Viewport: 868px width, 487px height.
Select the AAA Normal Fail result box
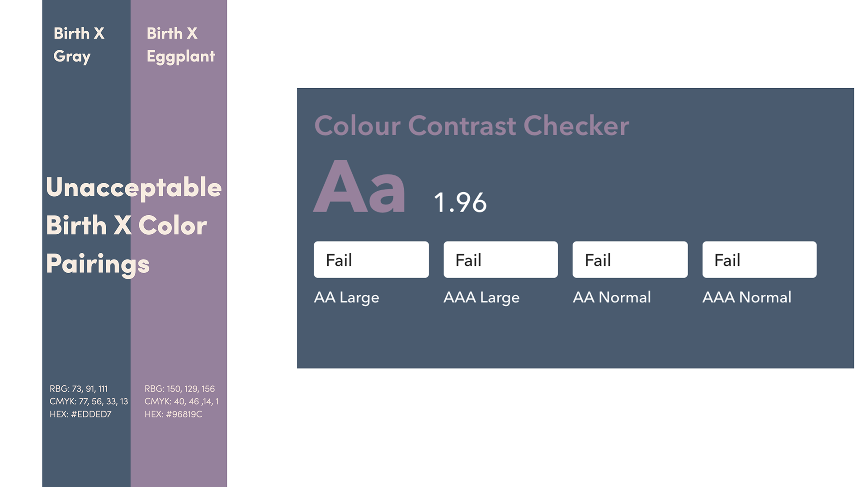click(759, 260)
